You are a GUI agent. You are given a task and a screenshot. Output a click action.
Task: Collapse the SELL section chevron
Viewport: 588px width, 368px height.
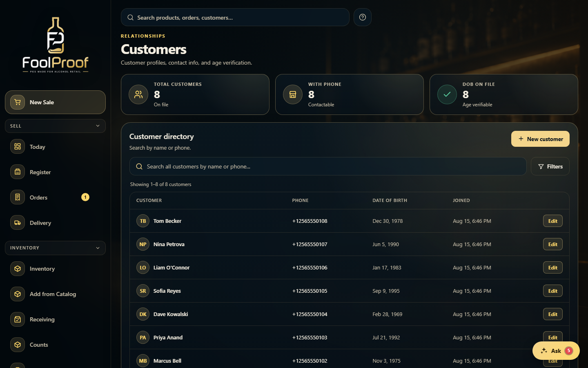98,126
